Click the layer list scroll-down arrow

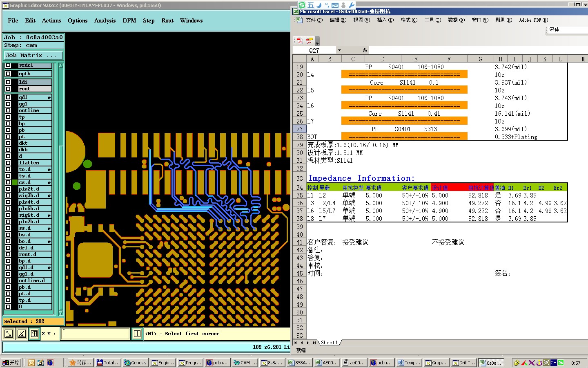pos(61,313)
